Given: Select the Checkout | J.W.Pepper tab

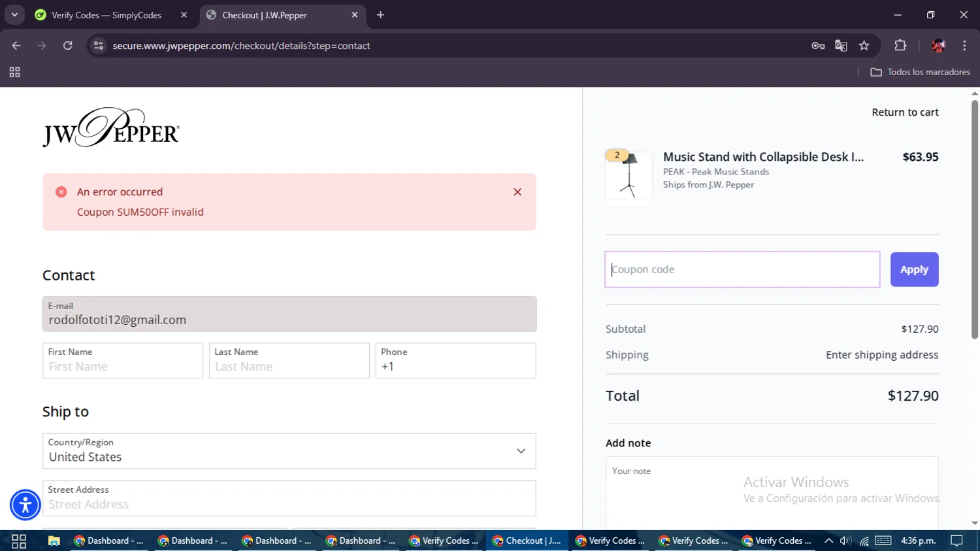Looking at the screenshot, I should (x=281, y=15).
